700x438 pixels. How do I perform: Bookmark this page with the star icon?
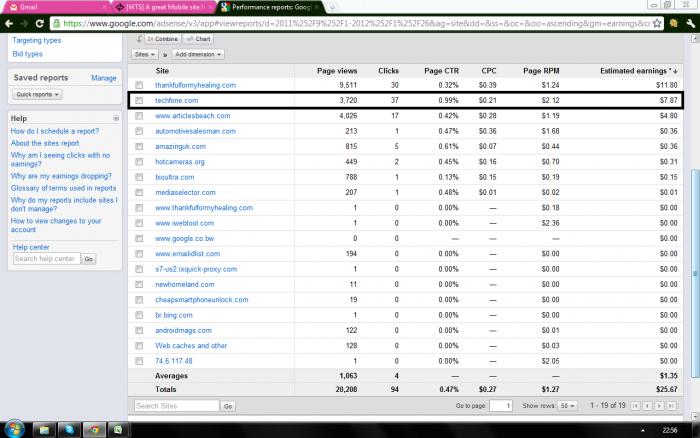pos(657,24)
